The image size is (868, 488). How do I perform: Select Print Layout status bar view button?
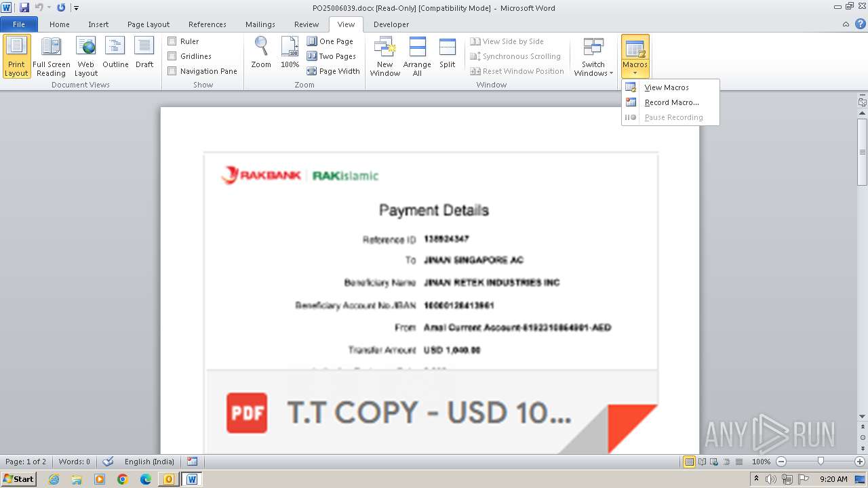click(689, 462)
